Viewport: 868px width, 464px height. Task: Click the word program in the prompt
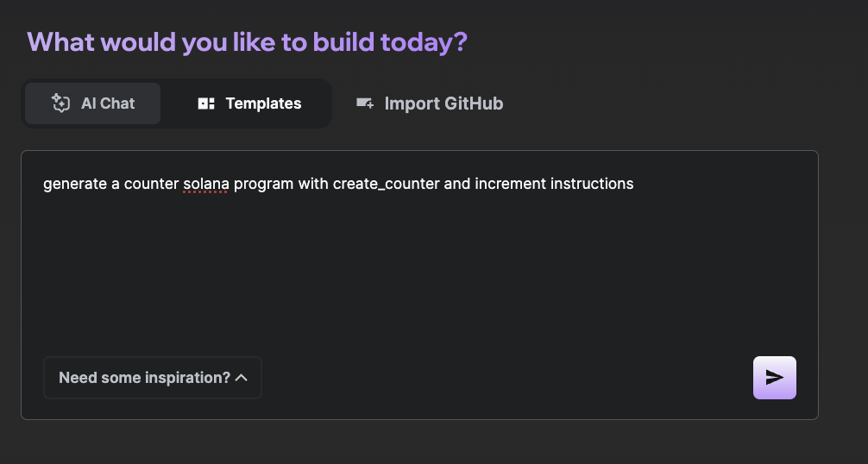coord(263,184)
